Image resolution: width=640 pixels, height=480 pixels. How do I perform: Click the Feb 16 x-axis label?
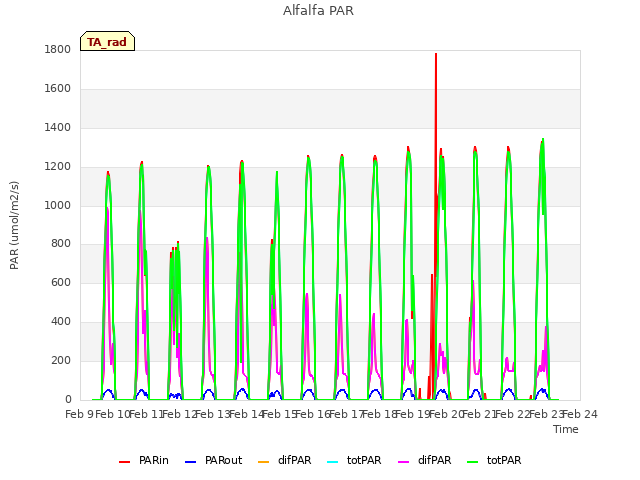313,414
